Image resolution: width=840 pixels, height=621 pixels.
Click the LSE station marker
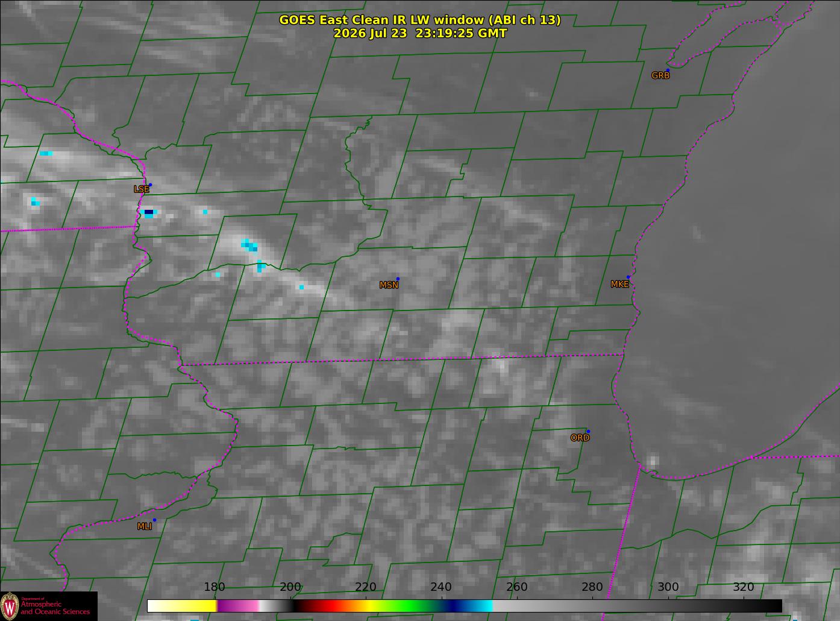click(x=150, y=185)
